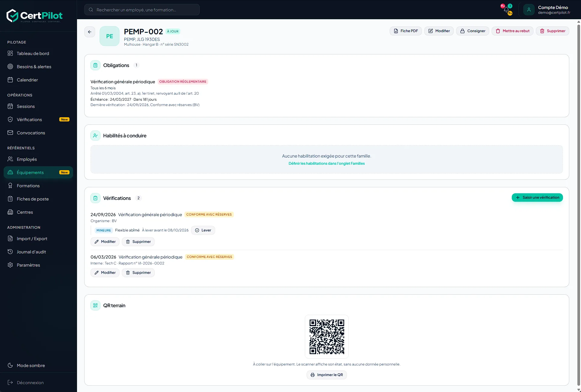The width and height of the screenshot is (581, 392).
Task: Navigate to Centres
Action: (x=39, y=212)
